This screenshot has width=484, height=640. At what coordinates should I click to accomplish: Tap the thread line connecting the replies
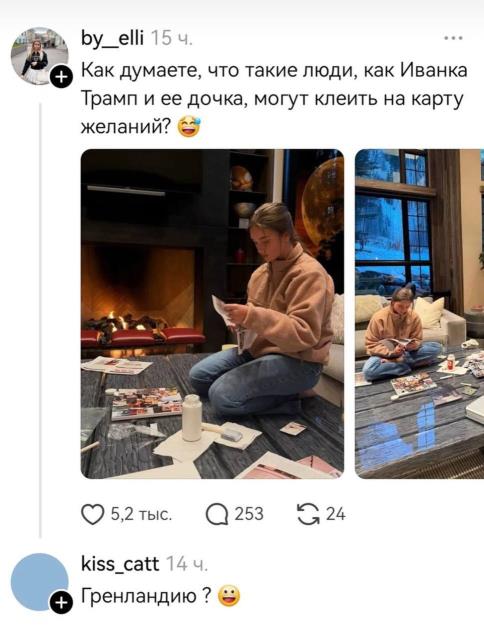click(40, 320)
